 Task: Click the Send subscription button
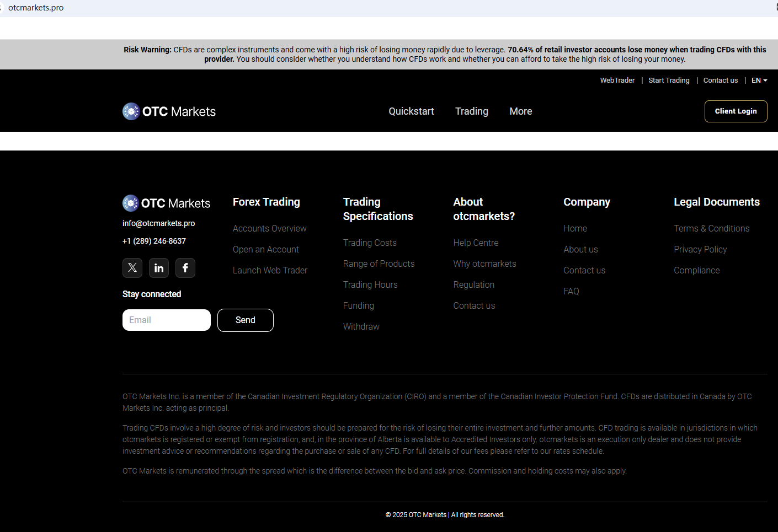pos(246,320)
